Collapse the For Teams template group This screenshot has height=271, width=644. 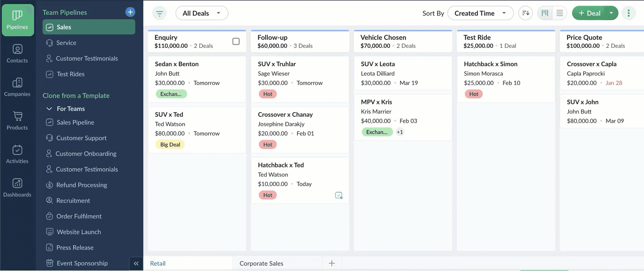(49, 108)
